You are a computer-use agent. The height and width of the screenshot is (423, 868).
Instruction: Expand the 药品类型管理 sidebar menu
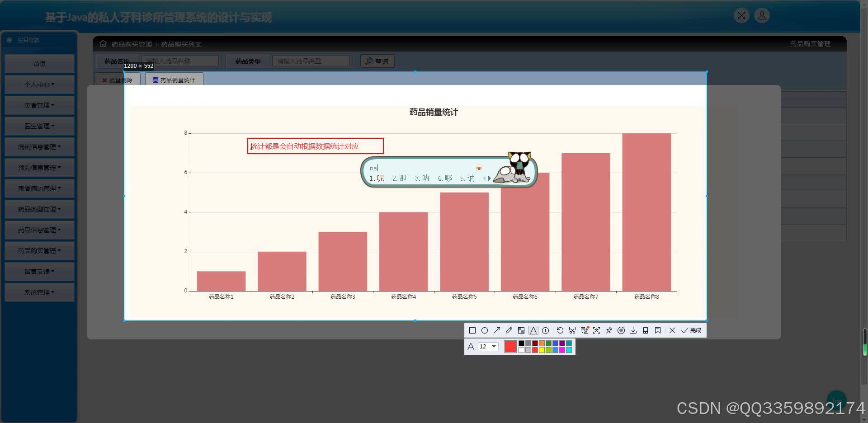point(39,209)
